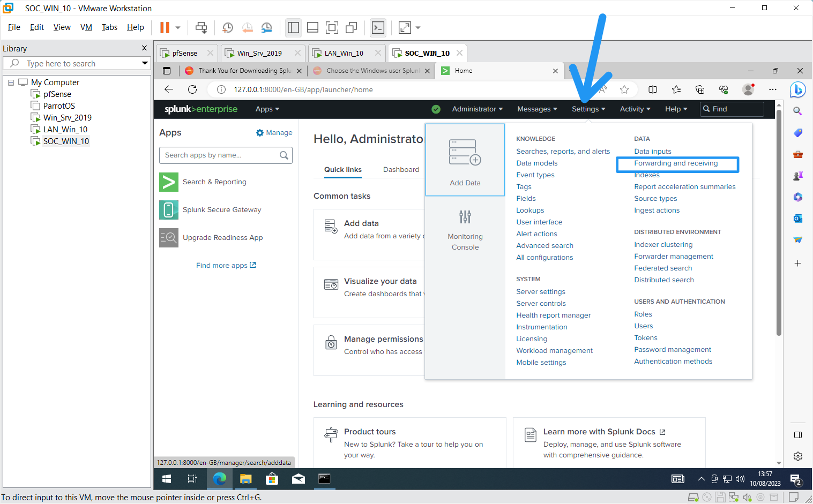Viewport: 813px width, 504px height.
Task: Open Authentication methods settings
Action: coord(673,362)
